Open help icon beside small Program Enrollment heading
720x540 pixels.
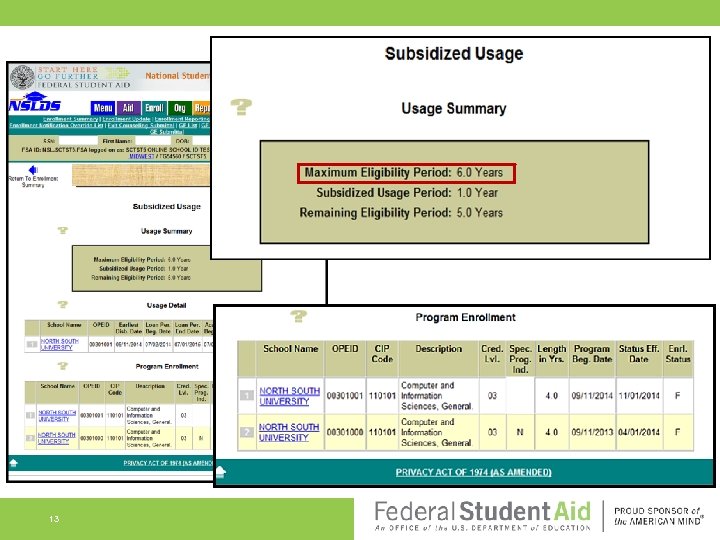coord(62,366)
